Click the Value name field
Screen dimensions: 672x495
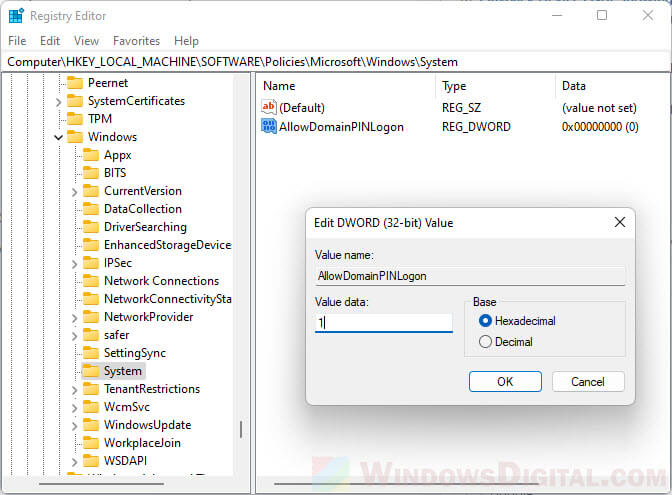(470, 276)
